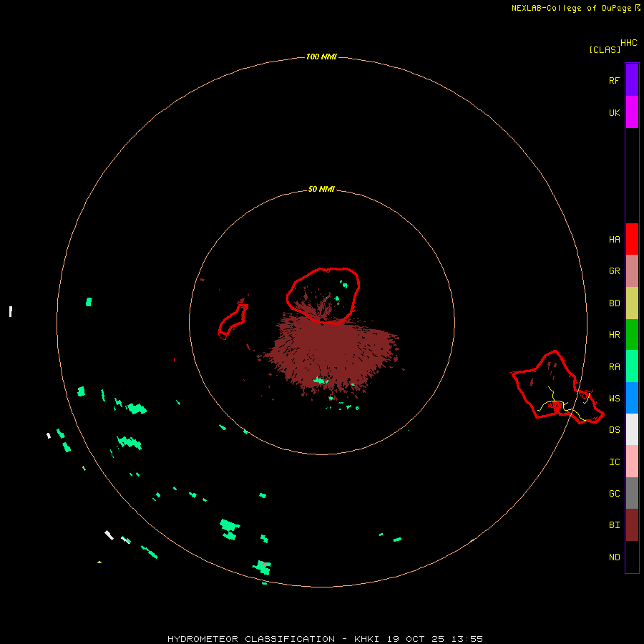Viewport: 644px width, 644px height.
Task: Click the "HA" legend label
Action: click(614, 240)
